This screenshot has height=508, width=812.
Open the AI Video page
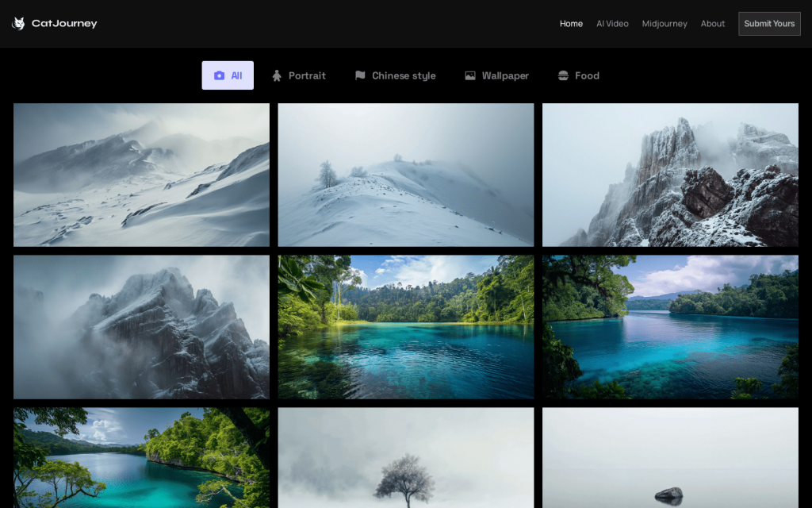(612, 24)
